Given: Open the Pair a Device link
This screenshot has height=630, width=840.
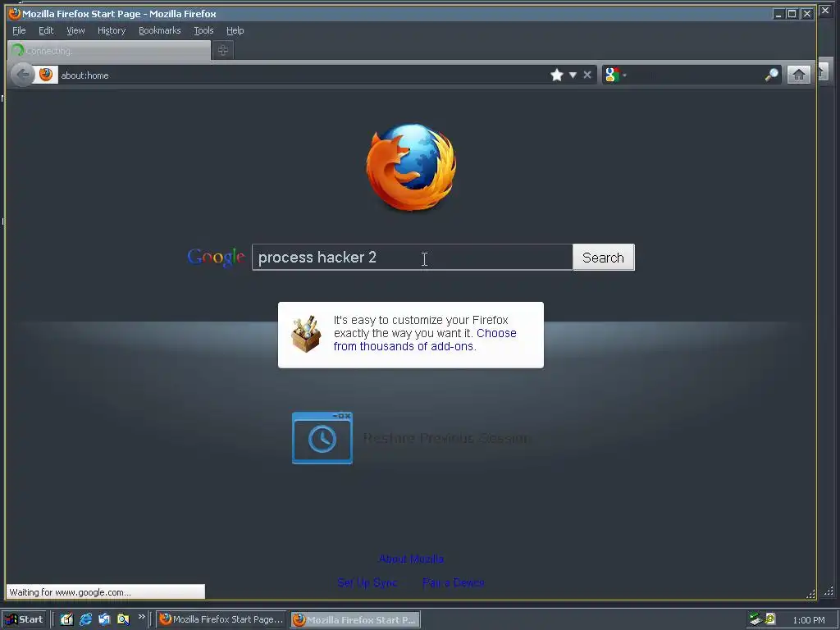Looking at the screenshot, I should point(453,582).
